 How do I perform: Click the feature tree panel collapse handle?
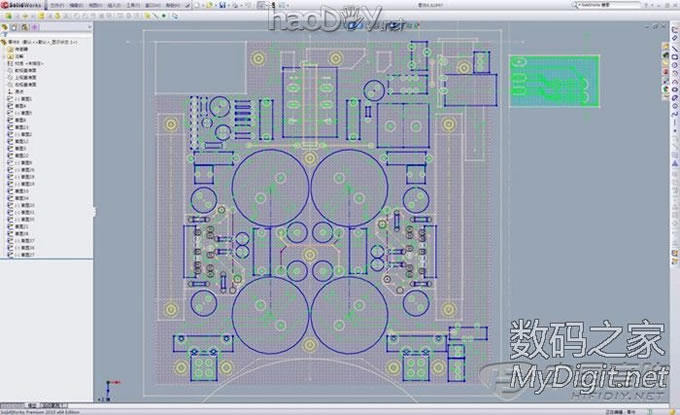(x=95, y=210)
